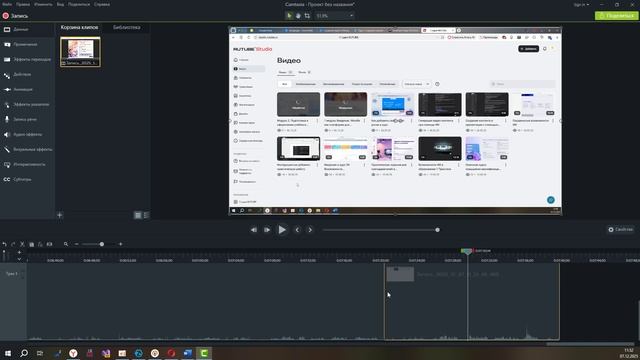Screen dimensions: 640x360
Task: Jump to the next marker arrow
Action: (310, 230)
